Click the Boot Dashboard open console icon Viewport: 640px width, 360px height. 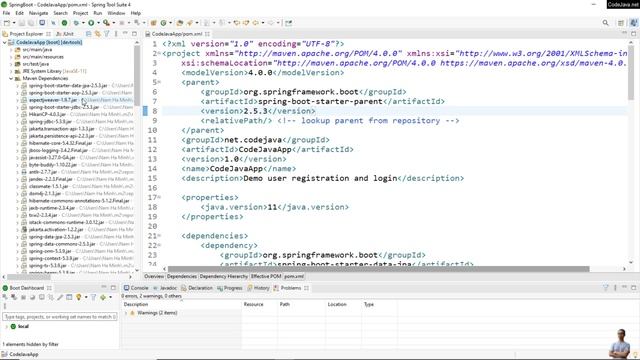click(42, 297)
